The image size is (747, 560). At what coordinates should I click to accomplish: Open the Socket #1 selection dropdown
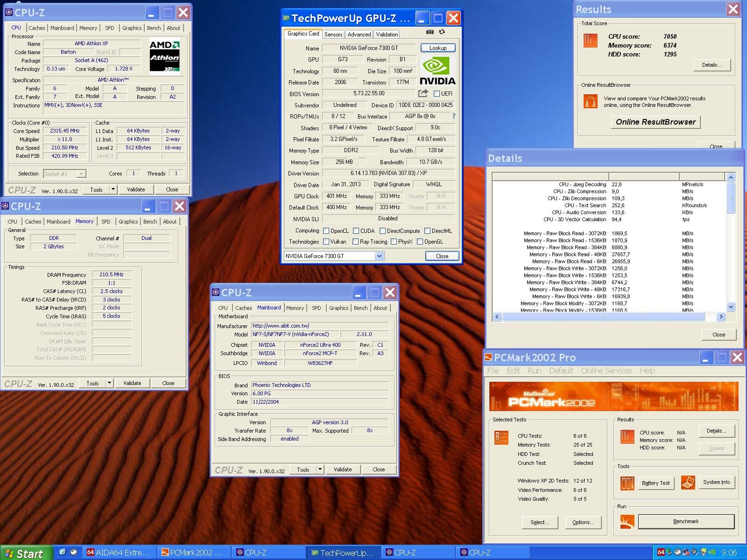pos(81,174)
